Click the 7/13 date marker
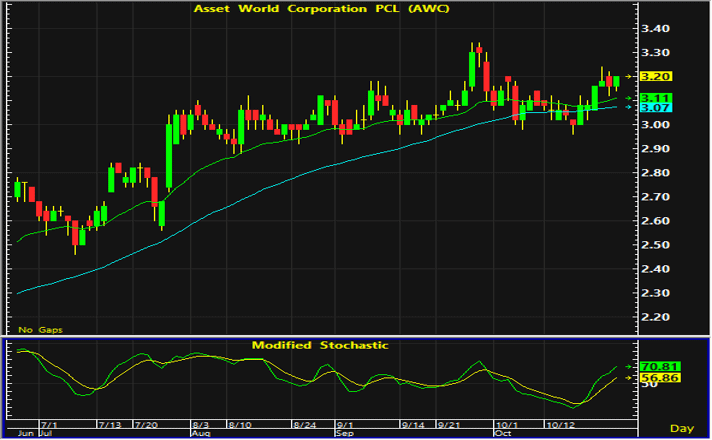 coord(110,425)
